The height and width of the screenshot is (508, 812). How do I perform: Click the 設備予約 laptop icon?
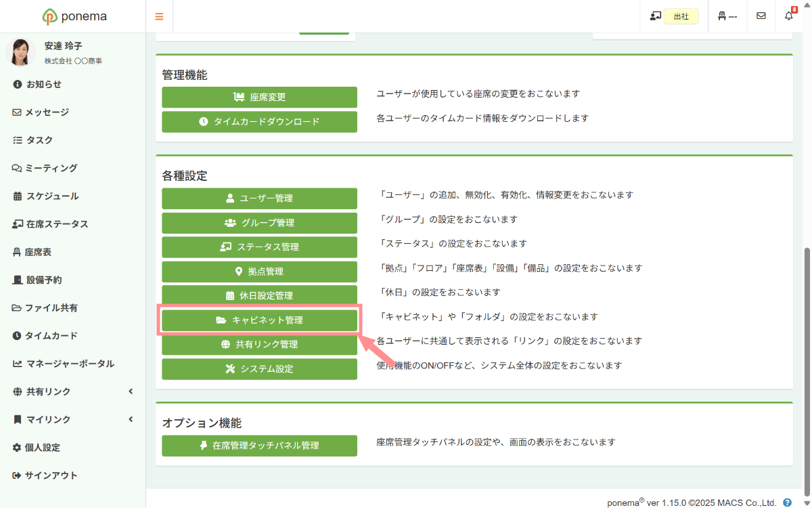[x=18, y=280]
